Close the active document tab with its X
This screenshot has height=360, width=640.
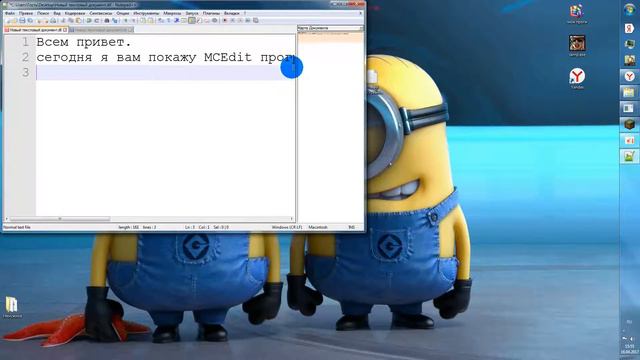[65, 30]
